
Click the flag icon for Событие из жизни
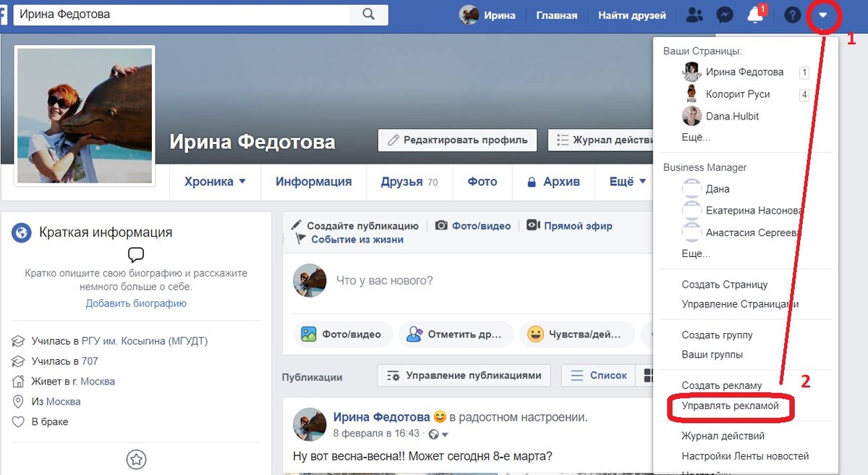(x=301, y=239)
